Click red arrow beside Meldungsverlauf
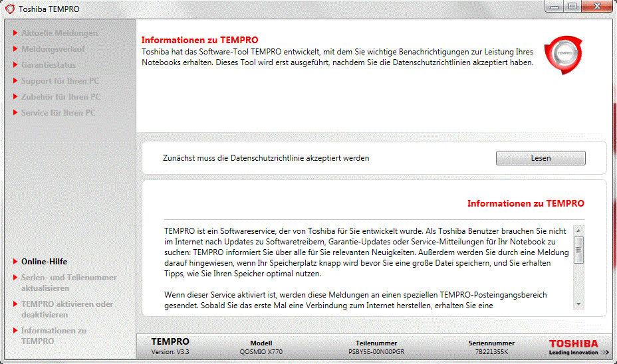 pyautogui.click(x=15, y=48)
